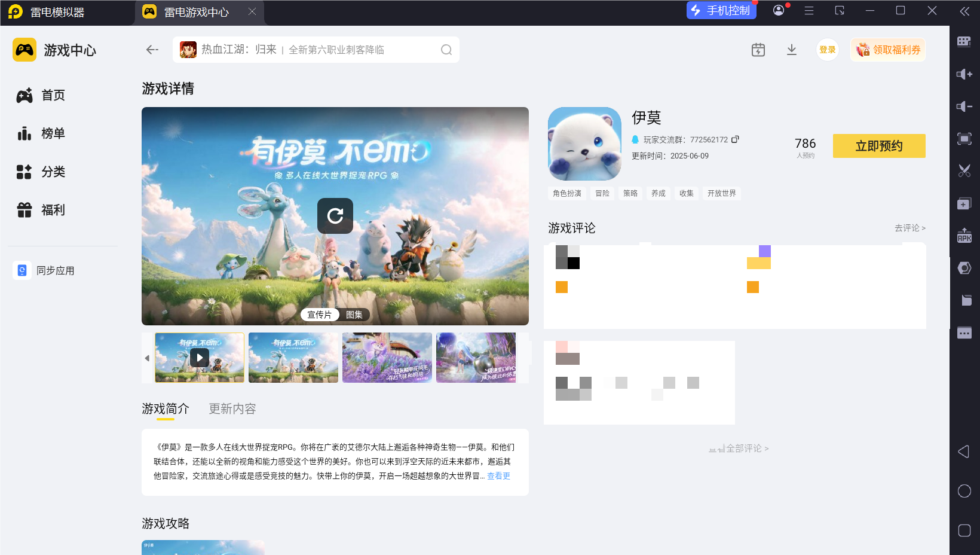Click the 立即预约 reservation button
980x555 pixels.
coord(878,145)
